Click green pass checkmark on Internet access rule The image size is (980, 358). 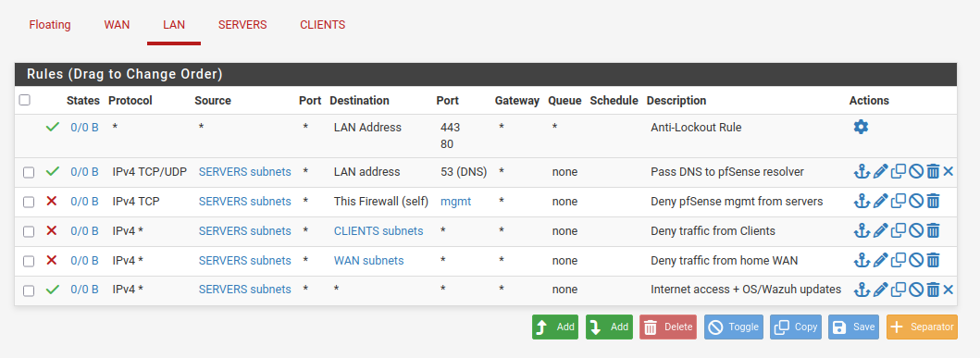click(53, 290)
